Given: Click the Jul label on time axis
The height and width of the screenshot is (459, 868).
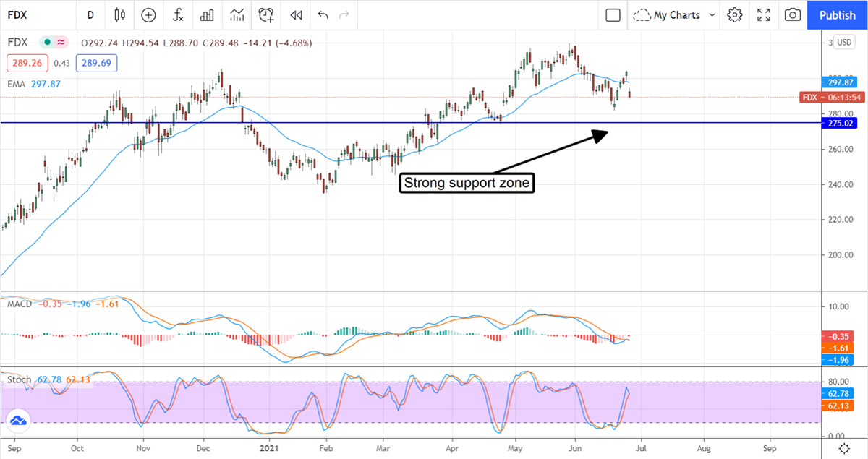Looking at the screenshot, I should pyautogui.click(x=640, y=448).
